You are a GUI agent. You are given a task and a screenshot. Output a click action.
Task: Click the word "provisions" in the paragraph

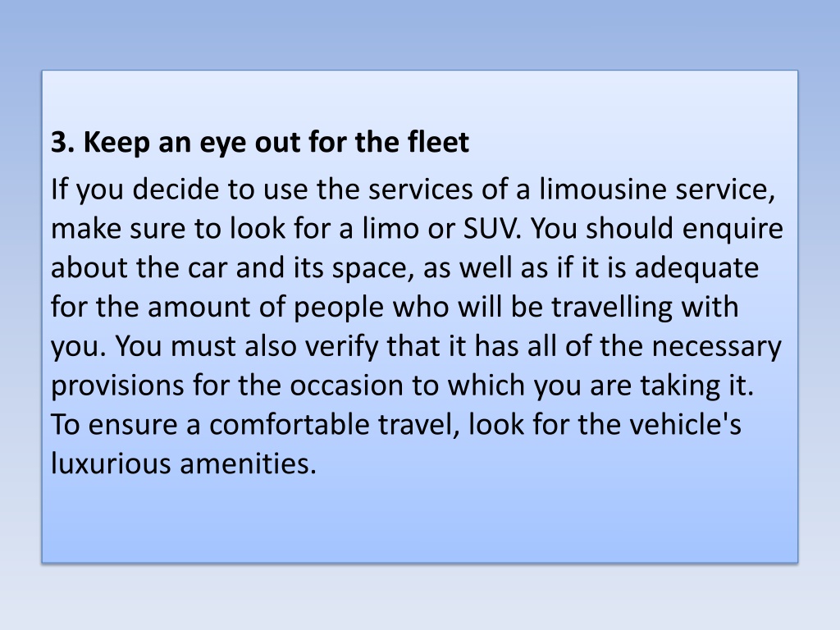[x=117, y=387]
